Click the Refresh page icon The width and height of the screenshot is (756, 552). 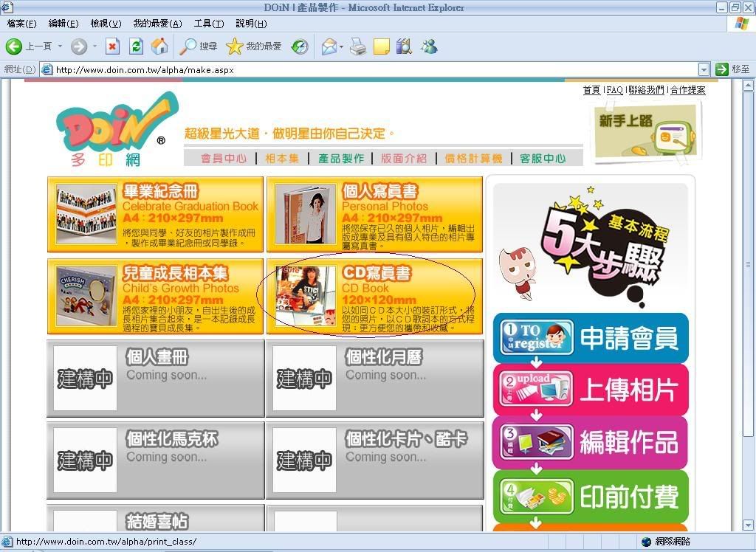(136, 46)
